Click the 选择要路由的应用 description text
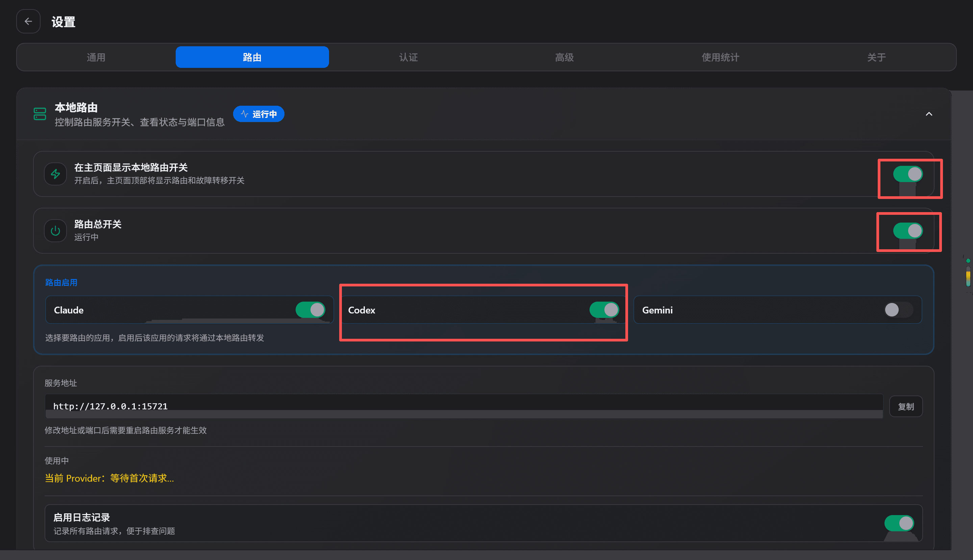 point(155,338)
